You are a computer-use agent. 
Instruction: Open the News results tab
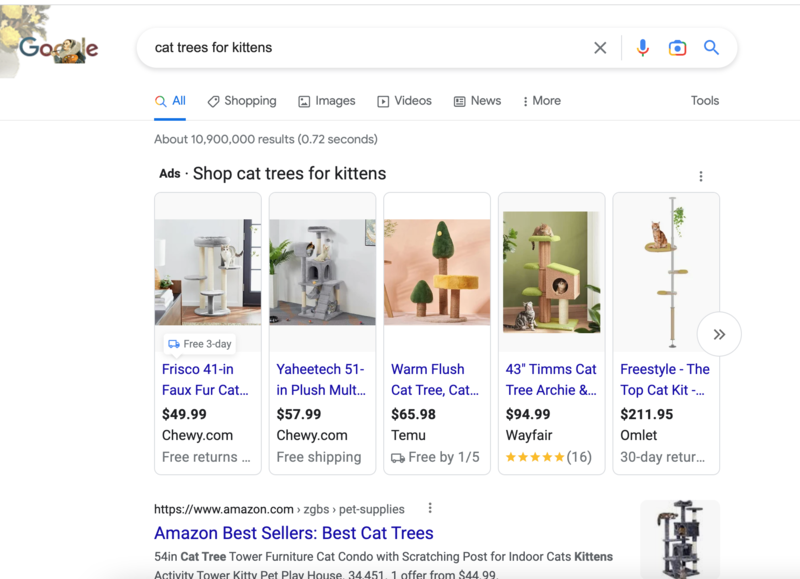(x=477, y=101)
